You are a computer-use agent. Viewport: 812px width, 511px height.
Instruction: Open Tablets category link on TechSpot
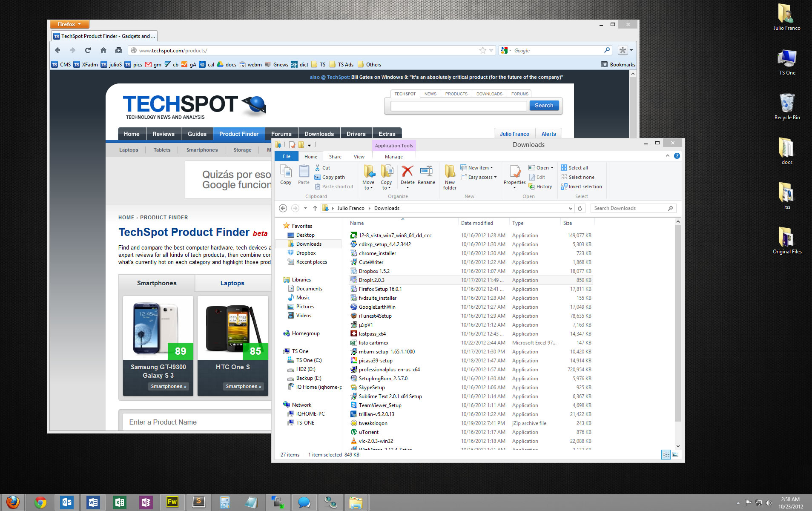coord(162,150)
